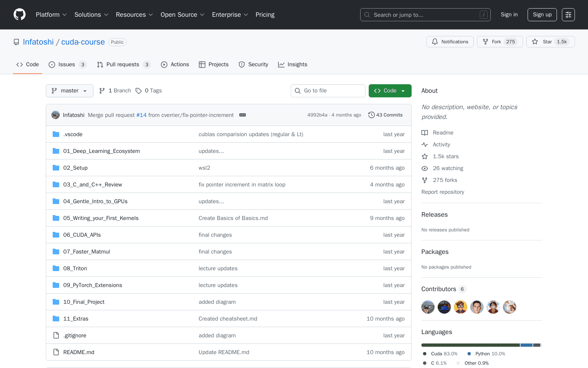Click the last contributor avatar
Screen dimensions: 588x368
click(510, 307)
